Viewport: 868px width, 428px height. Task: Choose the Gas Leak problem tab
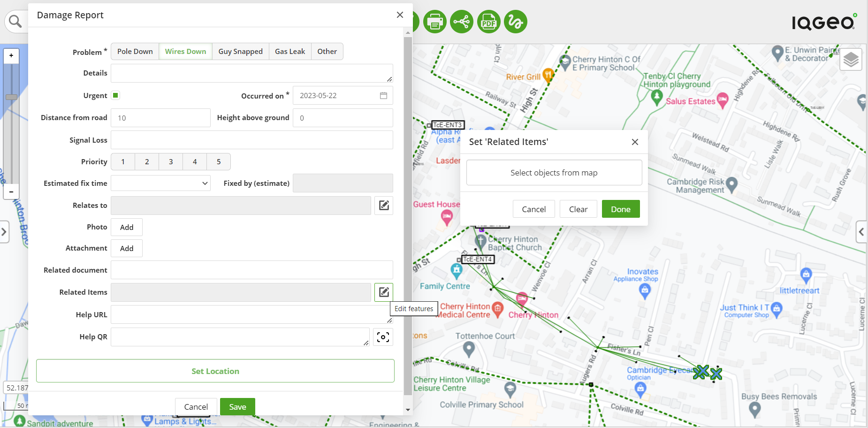[289, 52]
